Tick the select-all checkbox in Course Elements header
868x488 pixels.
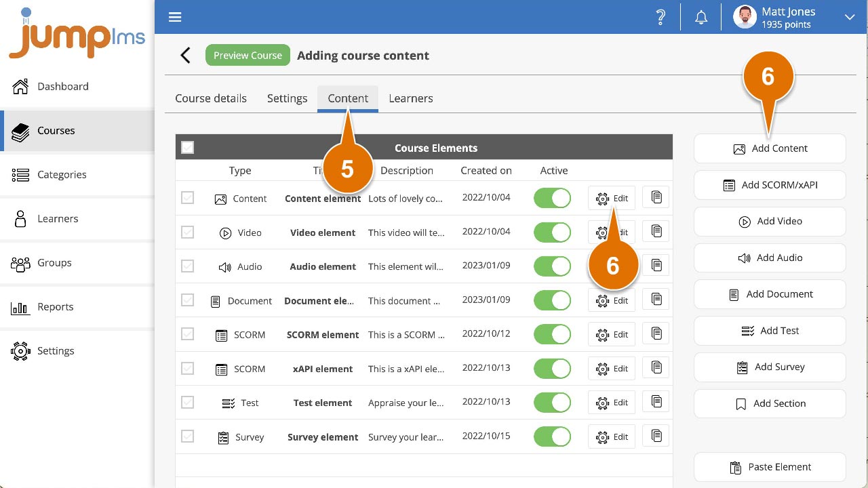(188, 148)
